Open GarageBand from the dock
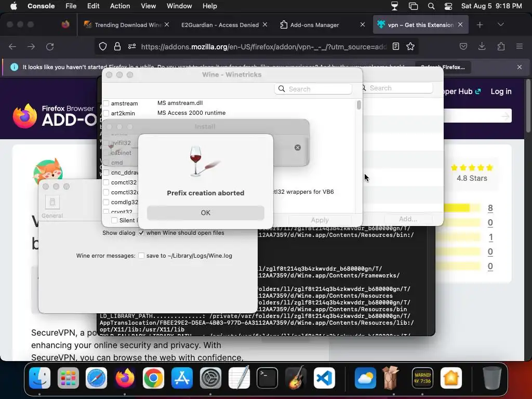 (x=296, y=378)
